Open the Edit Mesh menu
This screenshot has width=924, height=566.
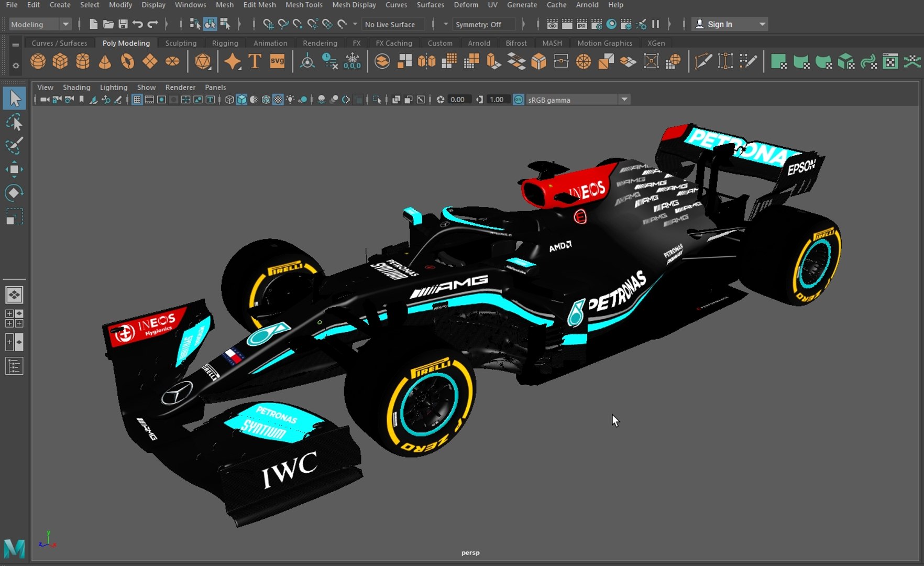click(x=259, y=5)
